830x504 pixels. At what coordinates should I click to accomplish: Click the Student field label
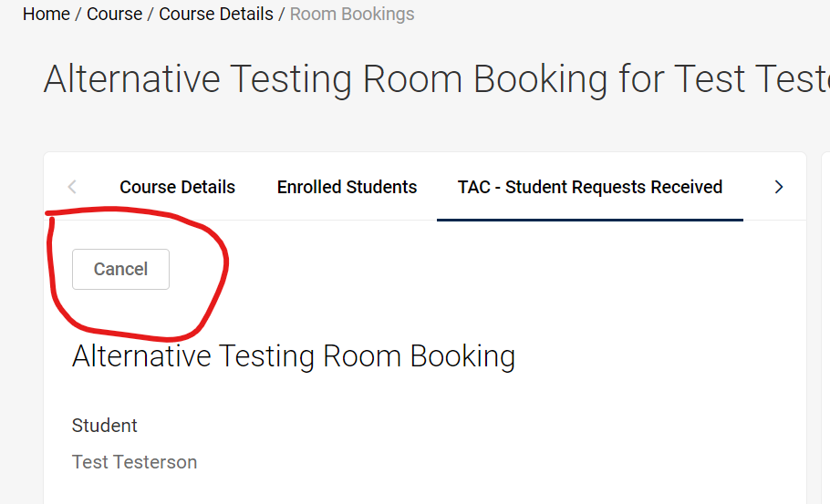pos(104,426)
